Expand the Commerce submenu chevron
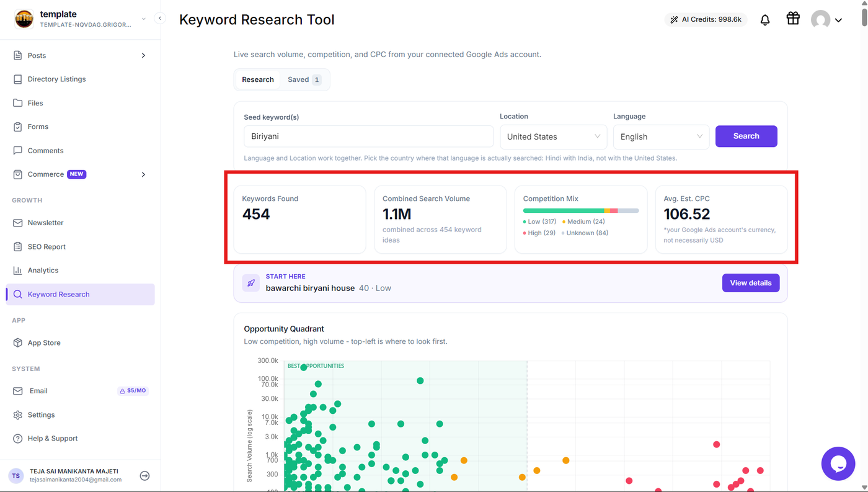The width and height of the screenshot is (868, 492). [x=143, y=175]
